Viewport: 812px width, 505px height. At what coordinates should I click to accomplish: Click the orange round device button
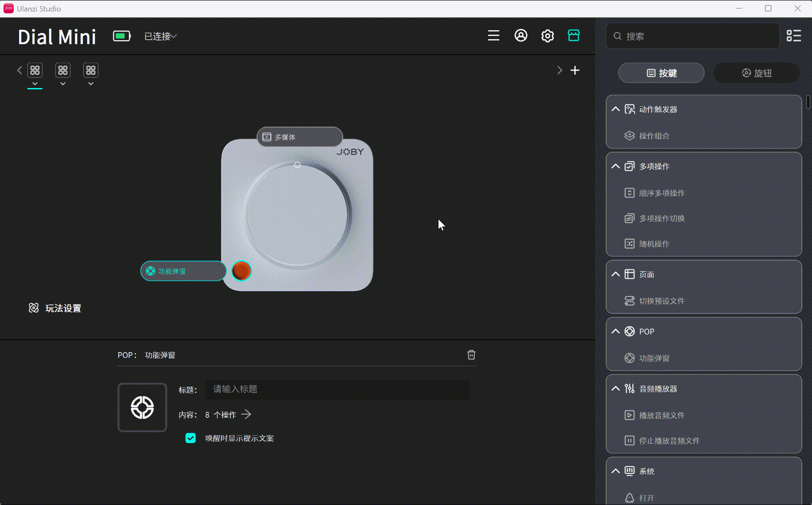241,271
